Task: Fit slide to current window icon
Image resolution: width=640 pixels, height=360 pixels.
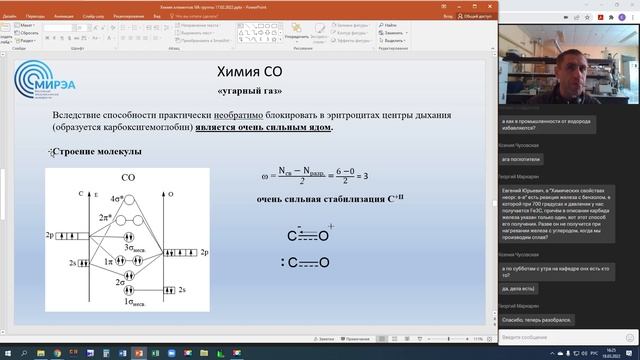Action: (x=489, y=339)
